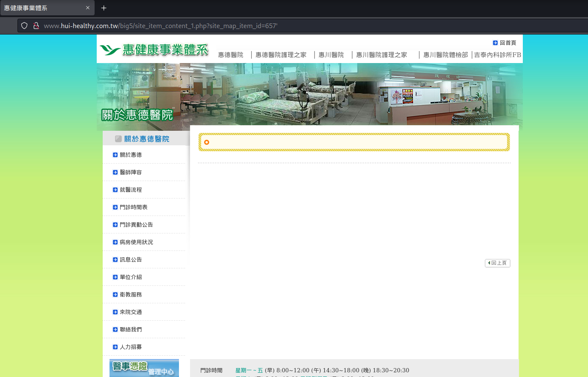Click the arrow icon beside 訊息公告

point(115,259)
